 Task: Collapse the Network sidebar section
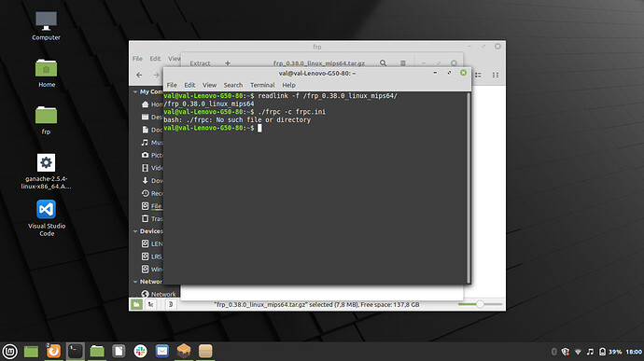click(x=135, y=282)
